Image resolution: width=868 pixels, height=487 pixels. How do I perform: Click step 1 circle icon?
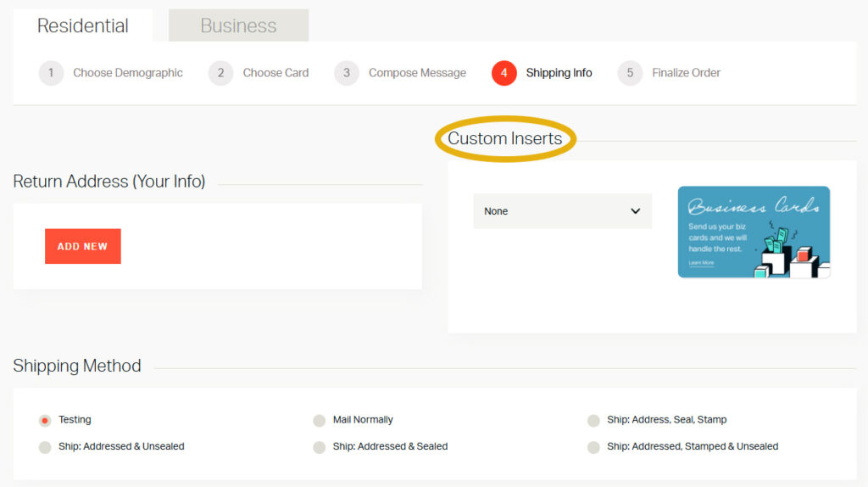click(x=51, y=73)
